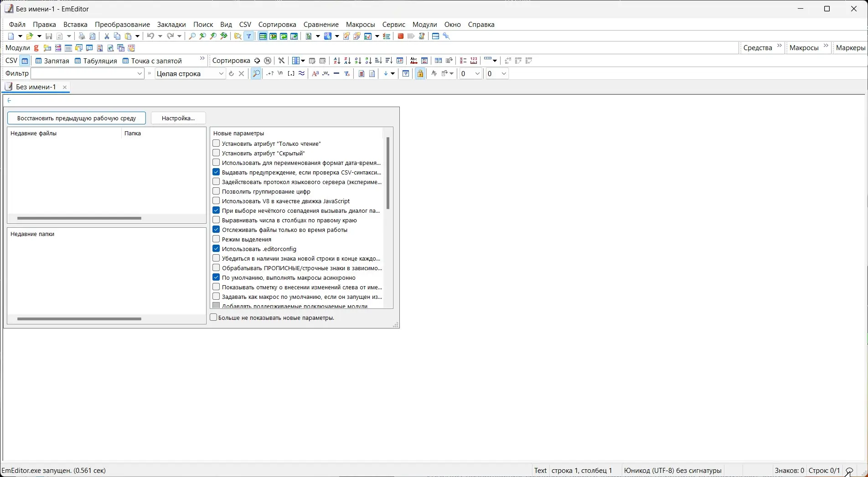Screen dimensions: 868x477
Task: Toggle the lock icon on the filter toolbar
Action: pyautogui.click(x=420, y=73)
